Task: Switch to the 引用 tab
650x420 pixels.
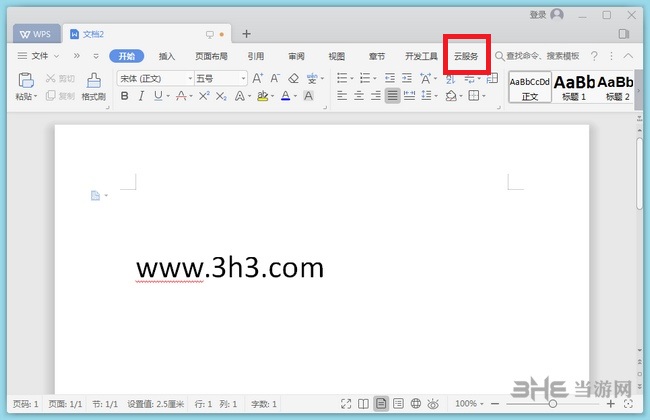Action: [x=256, y=56]
